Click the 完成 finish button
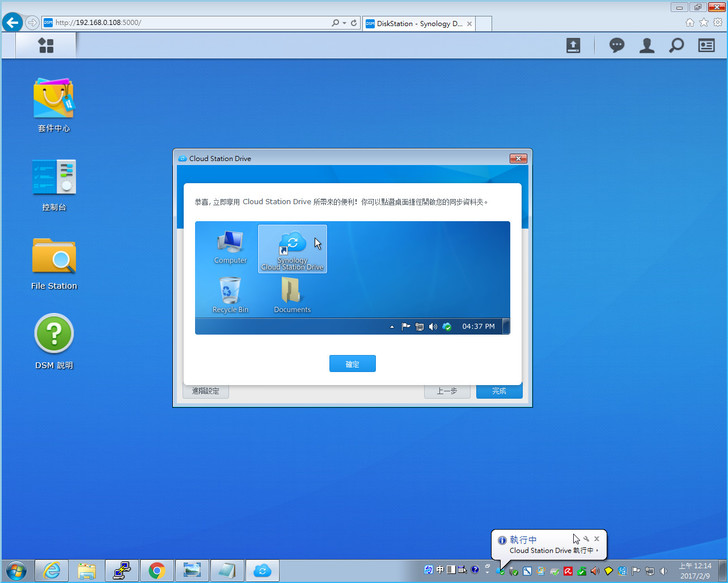This screenshot has width=728, height=583. pyautogui.click(x=498, y=392)
